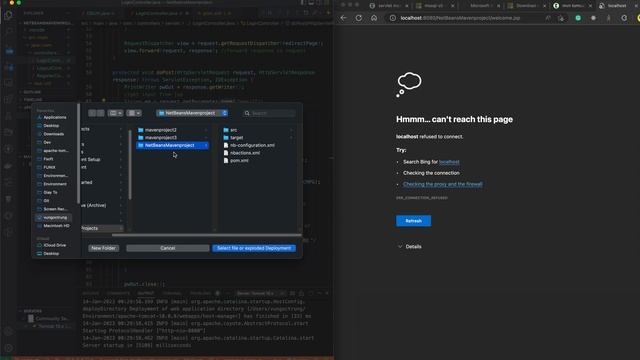Open the FUNiX sidebar folder

49,167
